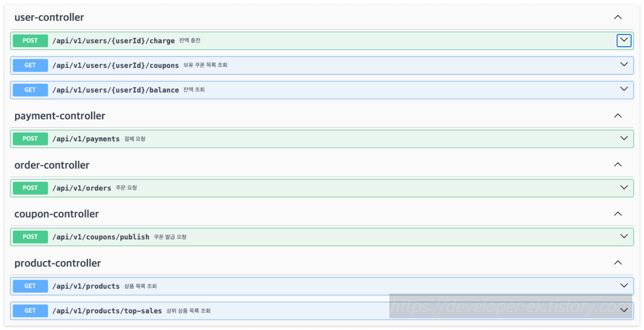Screen dimensions: 644x330
Task: Expand the products list endpoint arrow
Action: click(x=624, y=286)
